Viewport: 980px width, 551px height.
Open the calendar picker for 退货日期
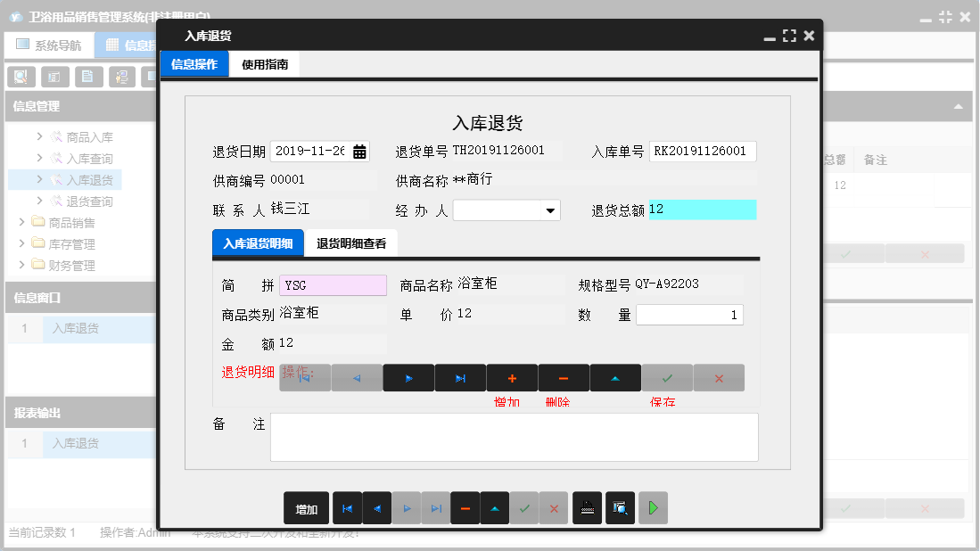pos(359,151)
